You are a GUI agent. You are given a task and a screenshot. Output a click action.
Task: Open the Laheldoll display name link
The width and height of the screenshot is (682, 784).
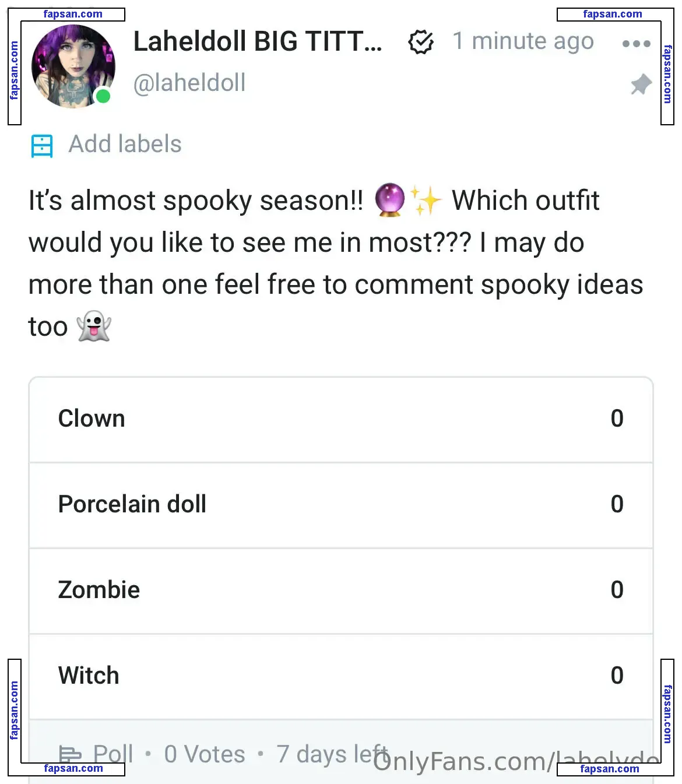point(258,42)
